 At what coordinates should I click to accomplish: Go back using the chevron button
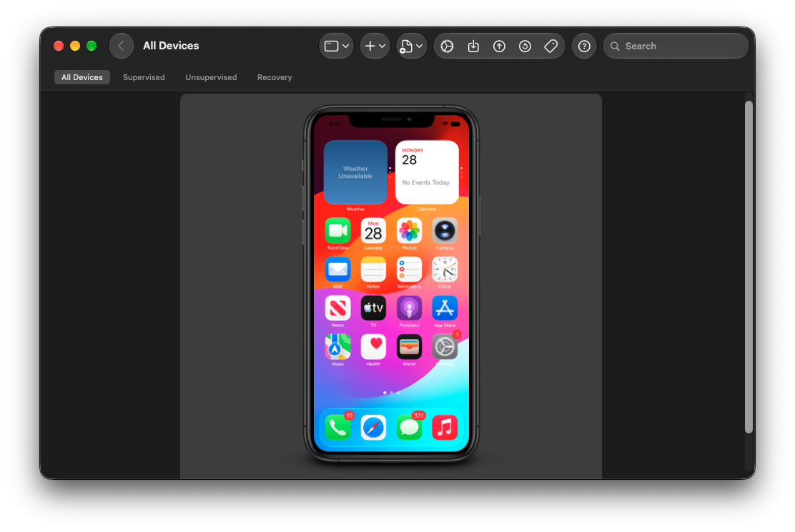click(x=121, y=46)
